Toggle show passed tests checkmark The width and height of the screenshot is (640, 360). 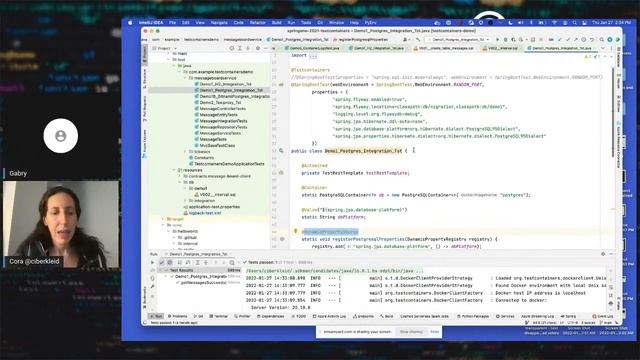click(162, 262)
